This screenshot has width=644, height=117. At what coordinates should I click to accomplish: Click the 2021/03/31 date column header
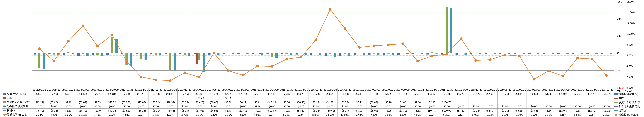point(607,90)
